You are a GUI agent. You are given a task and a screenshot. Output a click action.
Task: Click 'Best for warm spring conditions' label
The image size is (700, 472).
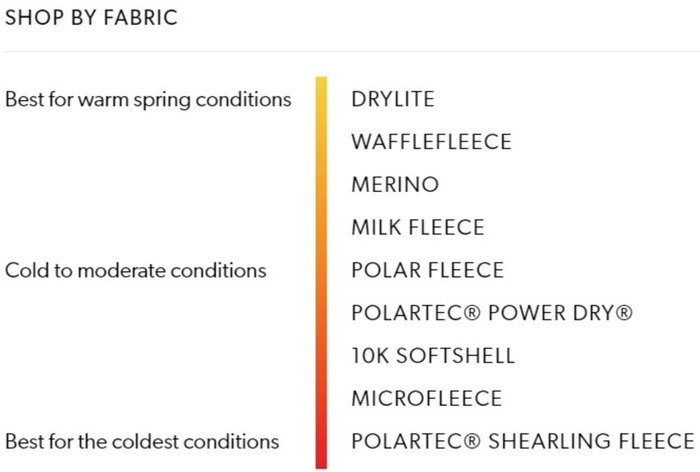click(x=148, y=100)
